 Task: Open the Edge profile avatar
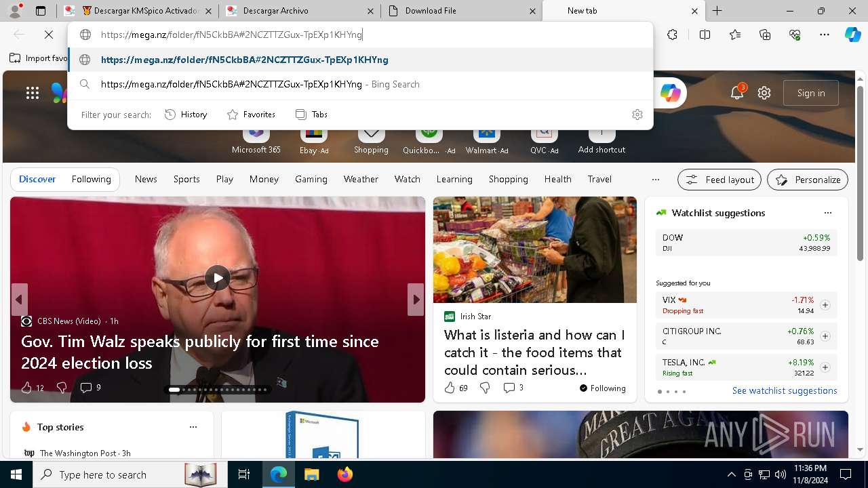pos(16,11)
